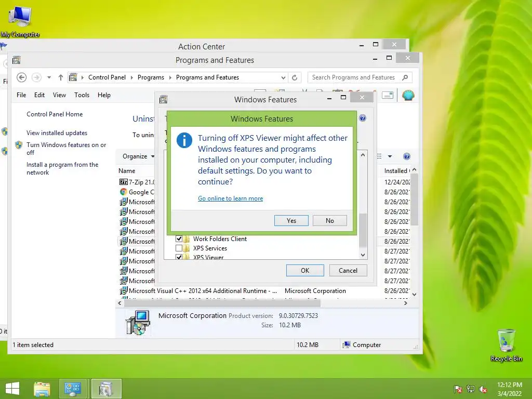Screen dimensions: 532x399
Task: Toggle the XPS Viewer checkbox
Action: click(x=179, y=257)
